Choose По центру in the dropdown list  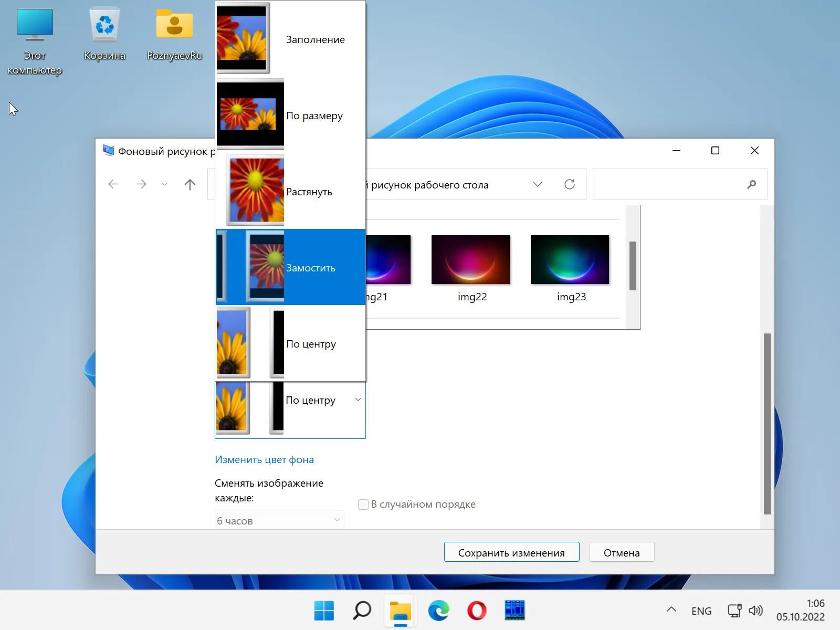click(x=290, y=343)
